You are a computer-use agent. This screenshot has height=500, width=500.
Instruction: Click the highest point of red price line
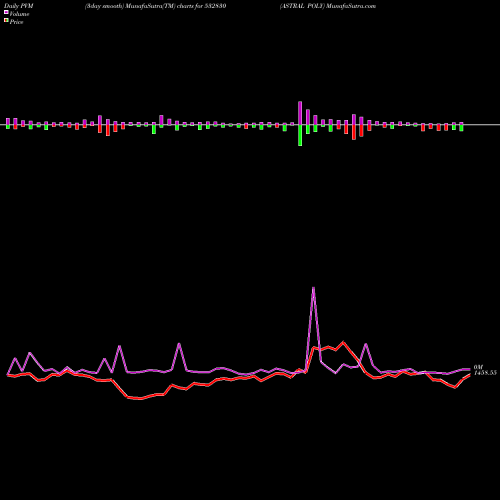tap(343, 342)
